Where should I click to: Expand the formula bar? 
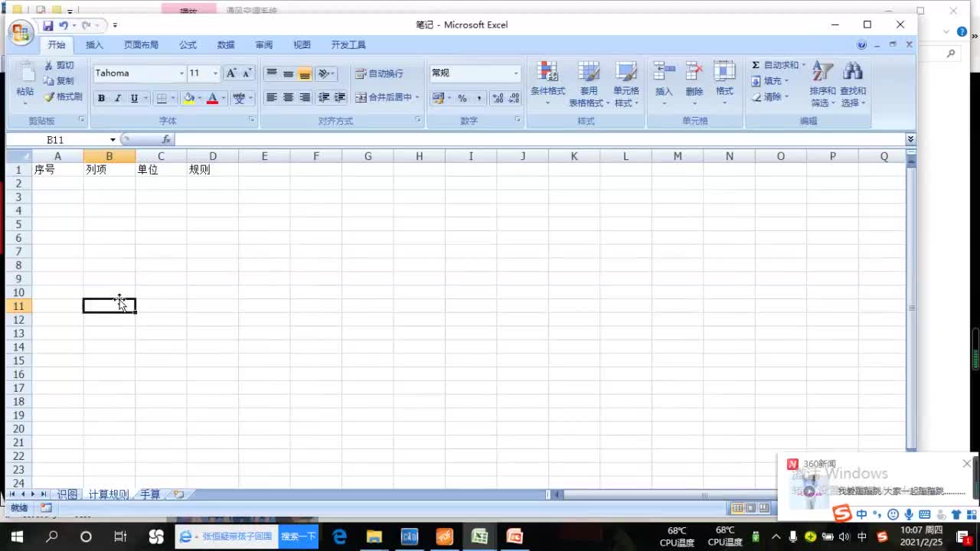910,139
